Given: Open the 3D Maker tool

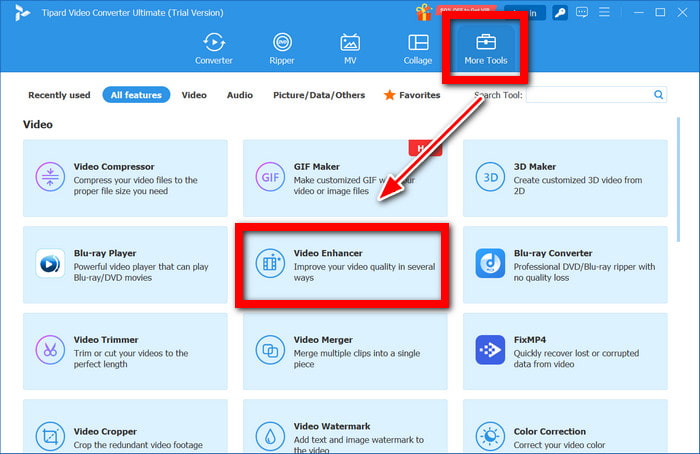Looking at the screenshot, I should pyautogui.click(x=564, y=178).
